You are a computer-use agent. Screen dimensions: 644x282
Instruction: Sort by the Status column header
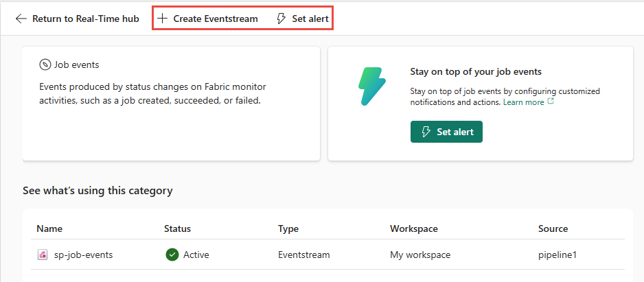coord(177,228)
